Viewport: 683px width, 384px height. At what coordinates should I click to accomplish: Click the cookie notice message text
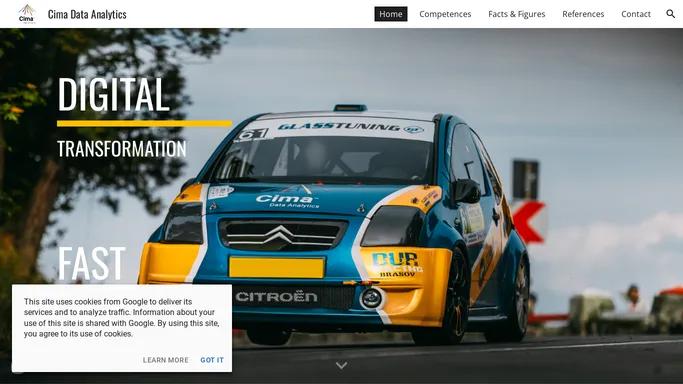tap(122, 318)
